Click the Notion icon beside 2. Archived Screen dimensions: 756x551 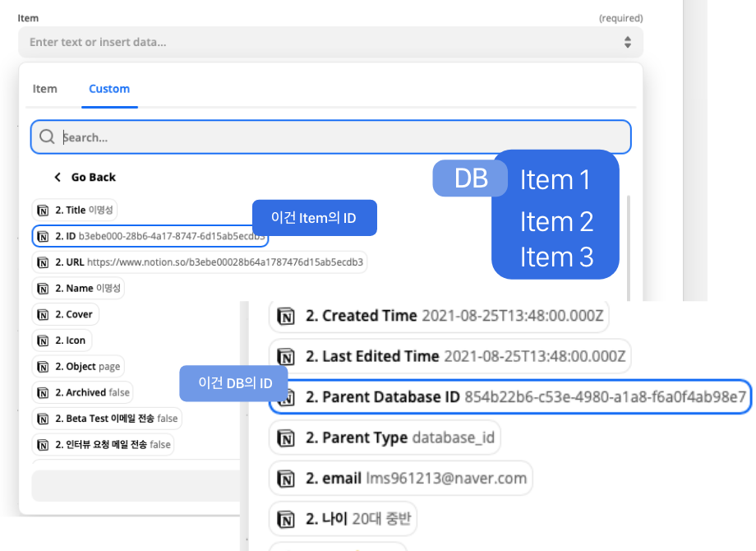[43, 393]
